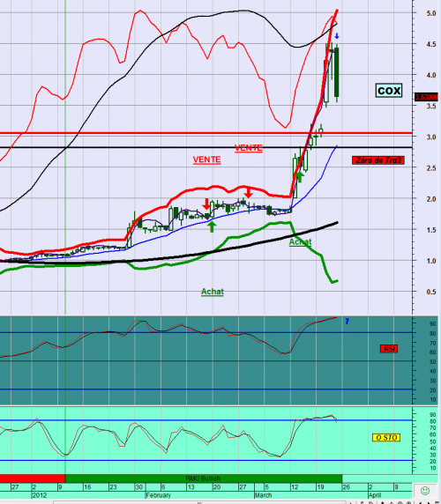Click the 'April' month label on the date axis
Screen dimensions: 441x504
[375, 495]
